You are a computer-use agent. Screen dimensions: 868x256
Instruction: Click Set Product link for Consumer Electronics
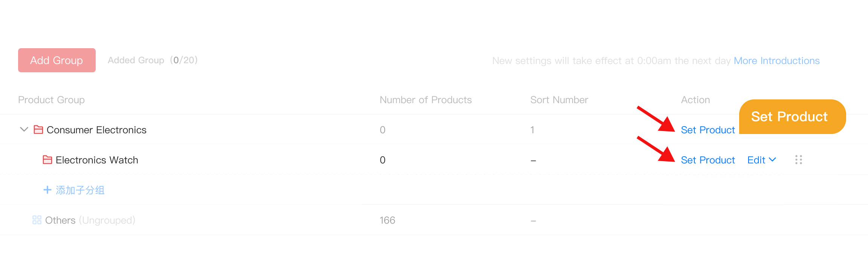pyautogui.click(x=708, y=130)
